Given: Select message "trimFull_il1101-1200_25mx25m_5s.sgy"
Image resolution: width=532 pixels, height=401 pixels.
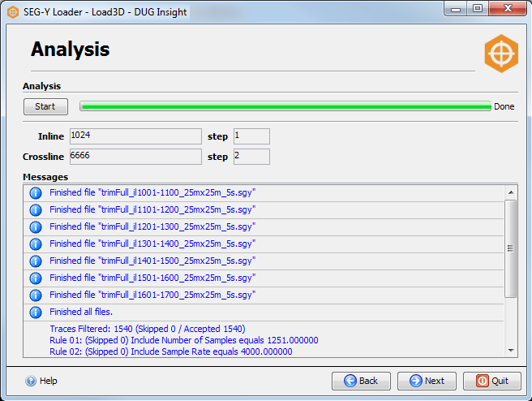Looking at the screenshot, I should [264, 210].
